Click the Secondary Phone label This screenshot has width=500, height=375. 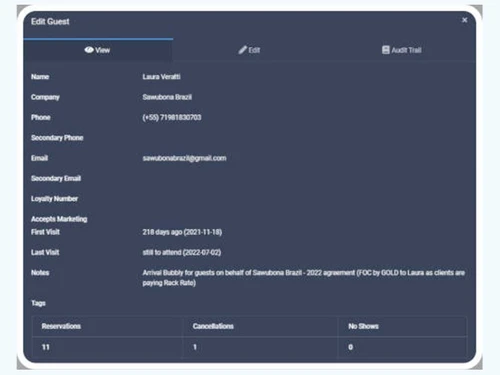(x=57, y=138)
